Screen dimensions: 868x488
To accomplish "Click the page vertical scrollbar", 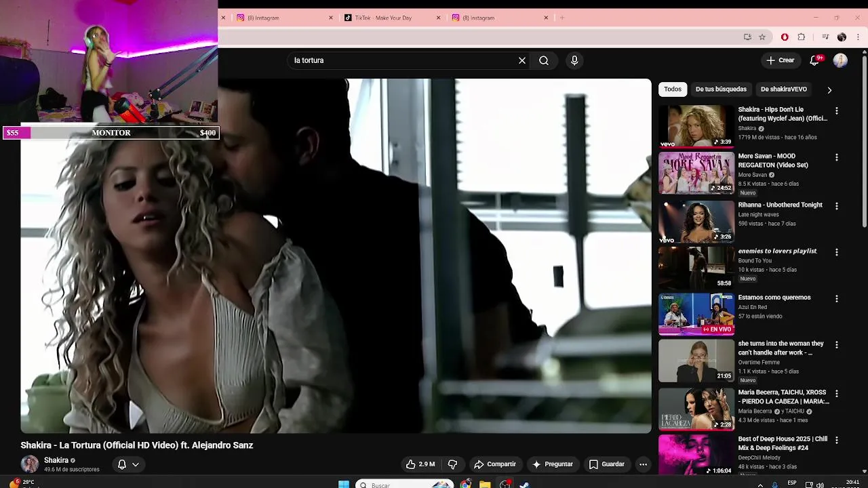I will tap(864, 142).
